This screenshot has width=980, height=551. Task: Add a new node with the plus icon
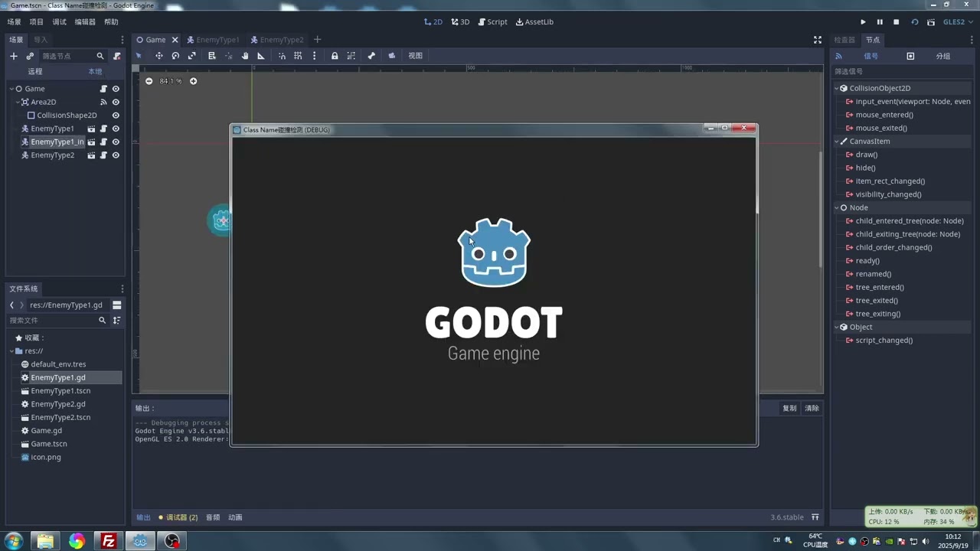click(x=13, y=56)
